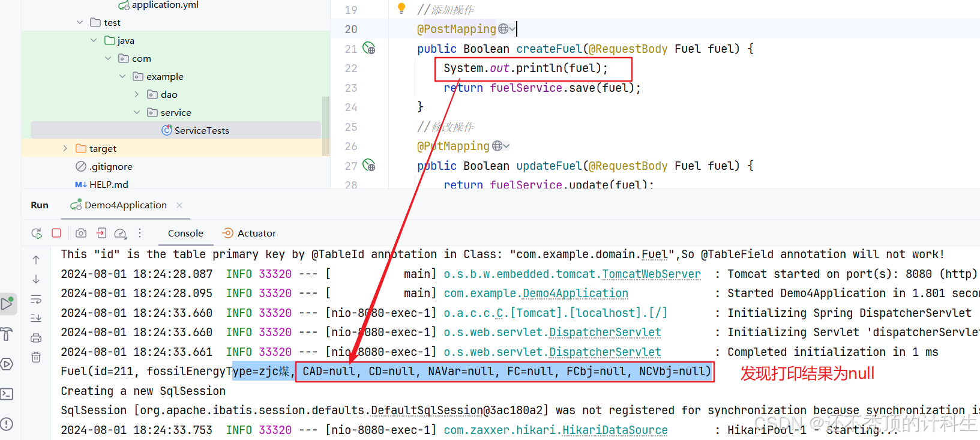
Task: Toggle soft-wrap in the console
Action: click(x=36, y=299)
